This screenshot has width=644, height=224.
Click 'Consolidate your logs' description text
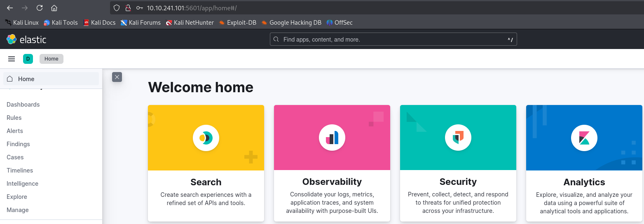[x=332, y=203]
